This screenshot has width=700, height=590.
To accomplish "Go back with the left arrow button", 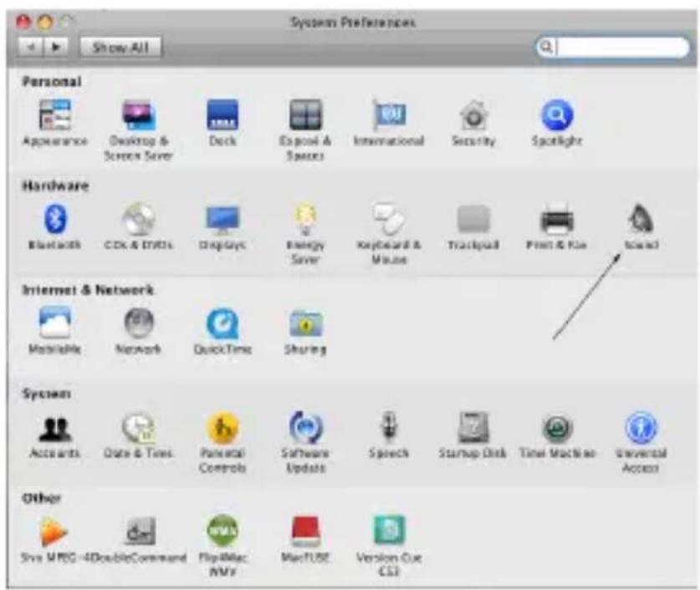I will coord(30,47).
